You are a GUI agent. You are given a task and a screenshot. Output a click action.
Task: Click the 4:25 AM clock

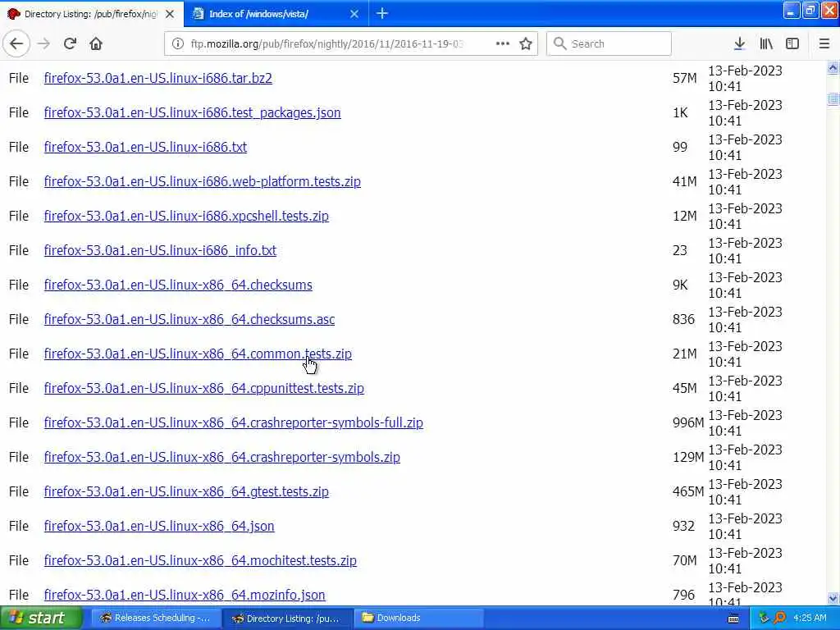810,618
